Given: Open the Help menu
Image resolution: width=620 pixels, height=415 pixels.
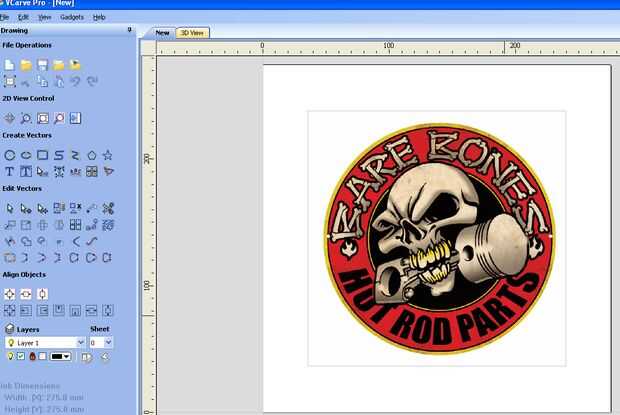Looking at the screenshot, I should pos(99,17).
